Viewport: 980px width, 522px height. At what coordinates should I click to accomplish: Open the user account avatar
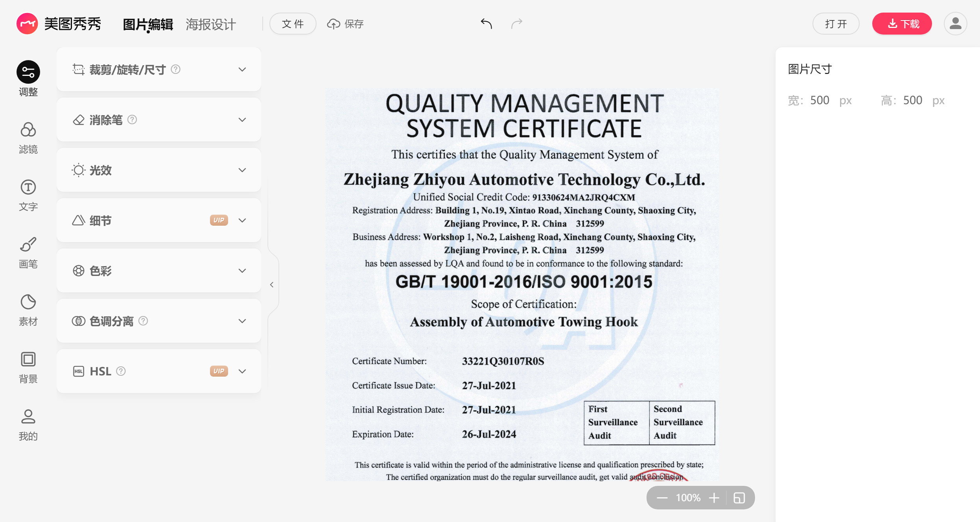955,24
